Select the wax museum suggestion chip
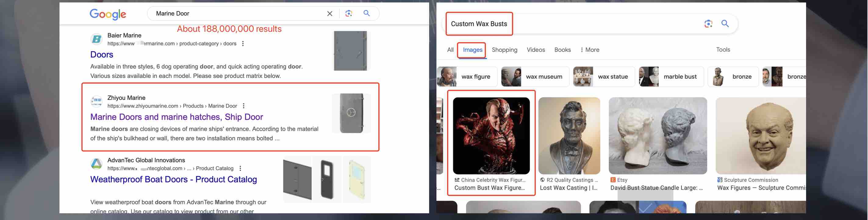This screenshot has width=868, height=220. [535, 77]
